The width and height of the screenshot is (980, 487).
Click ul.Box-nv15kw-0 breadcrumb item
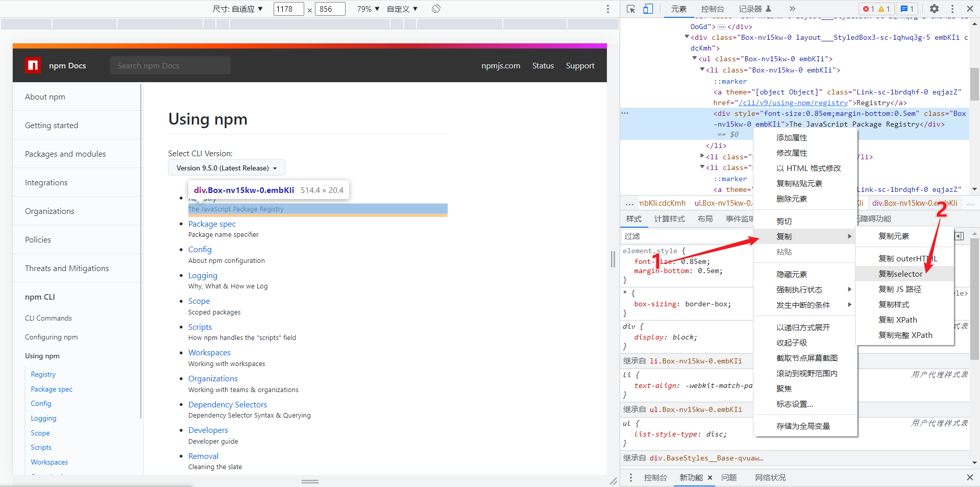pyautogui.click(x=723, y=203)
